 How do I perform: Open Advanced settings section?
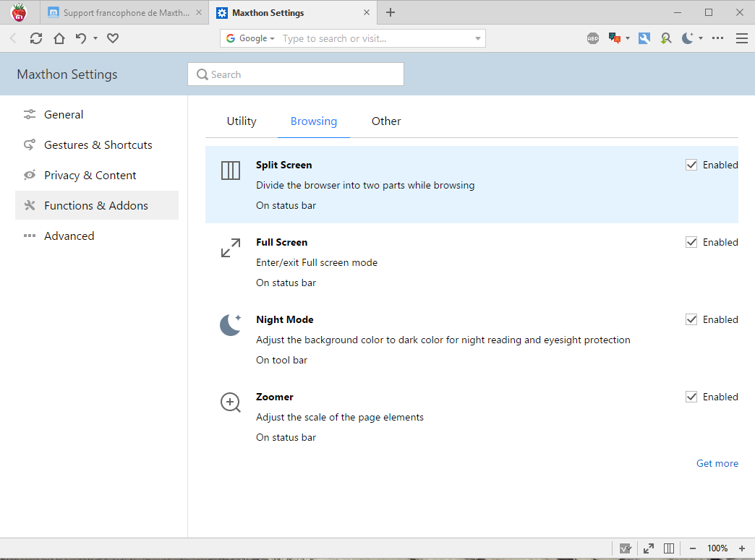(97, 236)
